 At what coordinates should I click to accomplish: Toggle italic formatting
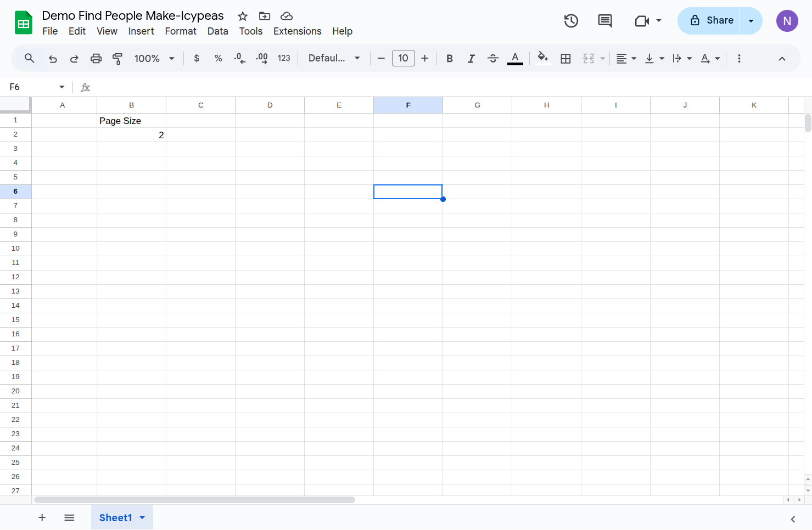coord(471,58)
